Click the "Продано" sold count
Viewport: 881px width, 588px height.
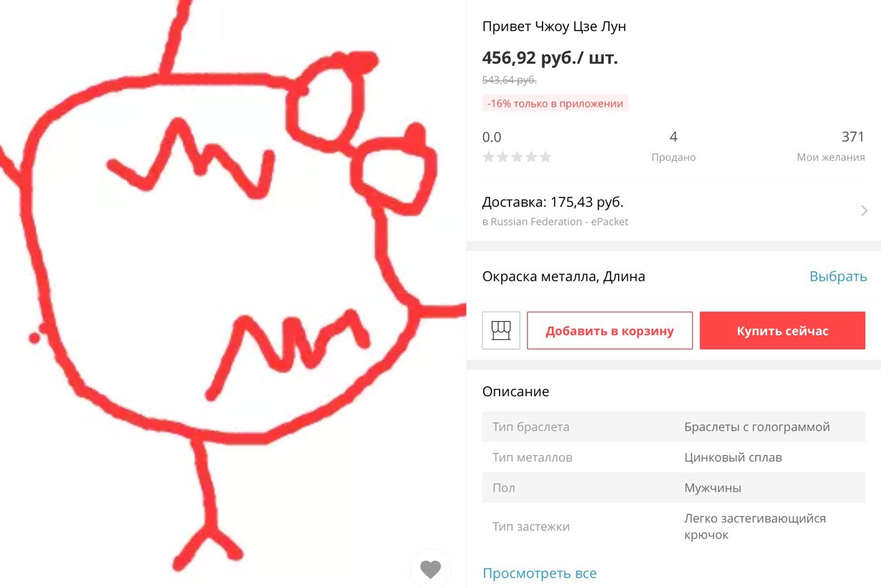[x=674, y=146]
